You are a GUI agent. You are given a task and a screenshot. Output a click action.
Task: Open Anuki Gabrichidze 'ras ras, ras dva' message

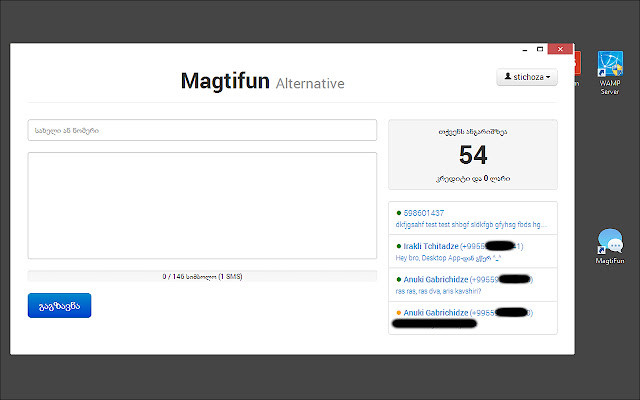pyautogui.click(x=473, y=285)
